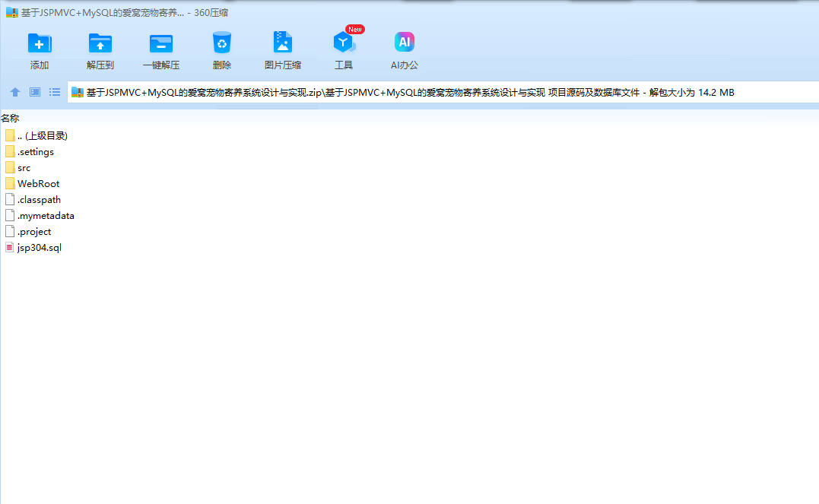The width and height of the screenshot is (819, 504).
Task: Select the .mymetadata file icon
Action: tap(10, 215)
